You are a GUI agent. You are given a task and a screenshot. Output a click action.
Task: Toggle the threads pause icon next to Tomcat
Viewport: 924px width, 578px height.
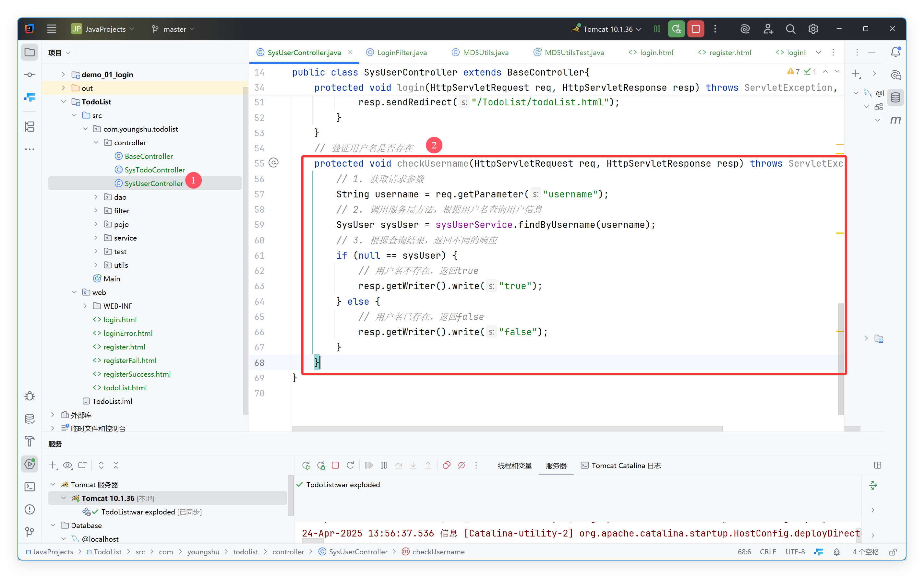657,29
